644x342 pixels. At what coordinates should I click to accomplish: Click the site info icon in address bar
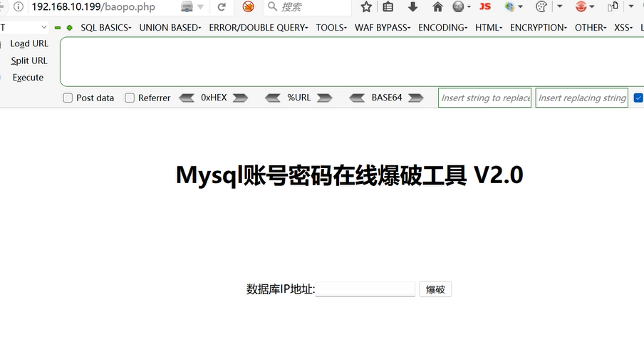(18, 7)
